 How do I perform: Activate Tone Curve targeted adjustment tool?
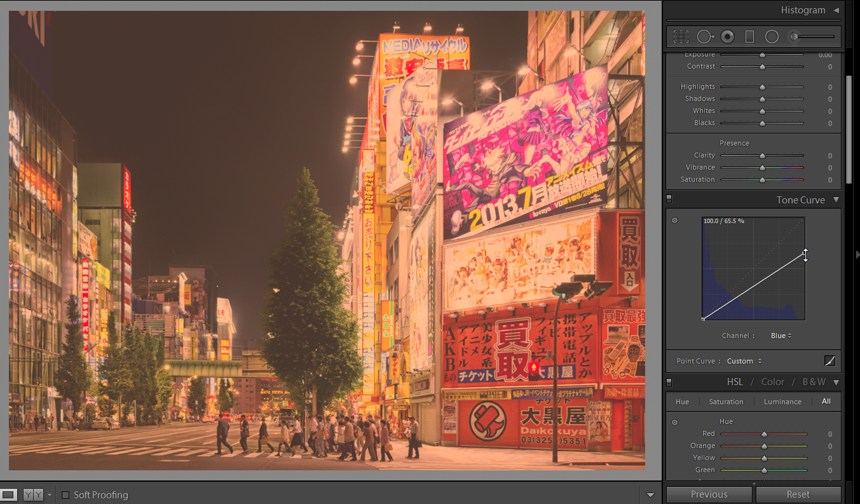coord(674,221)
